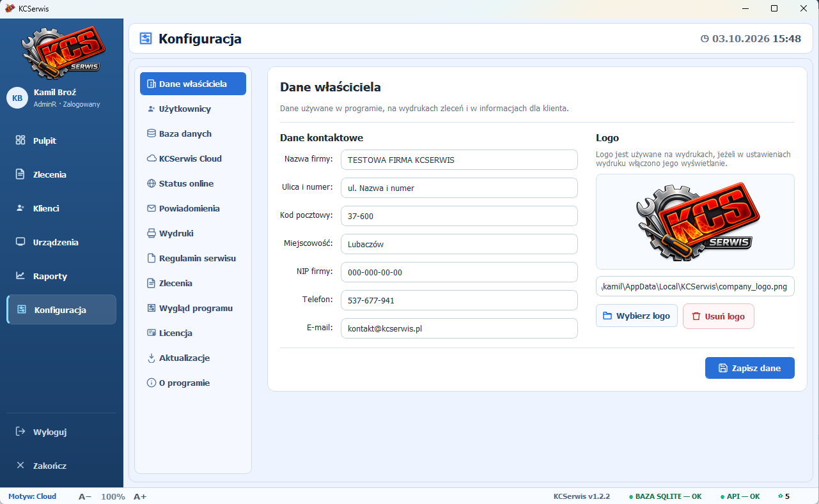This screenshot has width=819, height=504.
Task: Click Zapisz dane button
Action: pos(749,368)
